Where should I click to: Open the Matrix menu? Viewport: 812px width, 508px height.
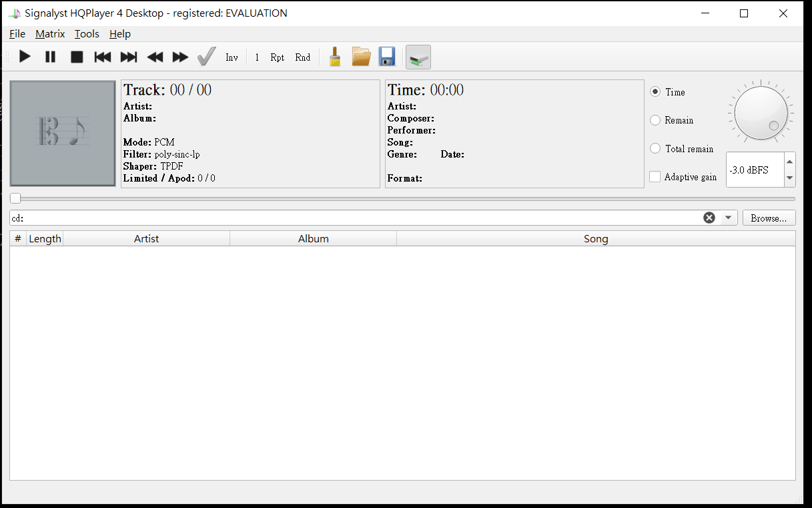pos(50,34)
